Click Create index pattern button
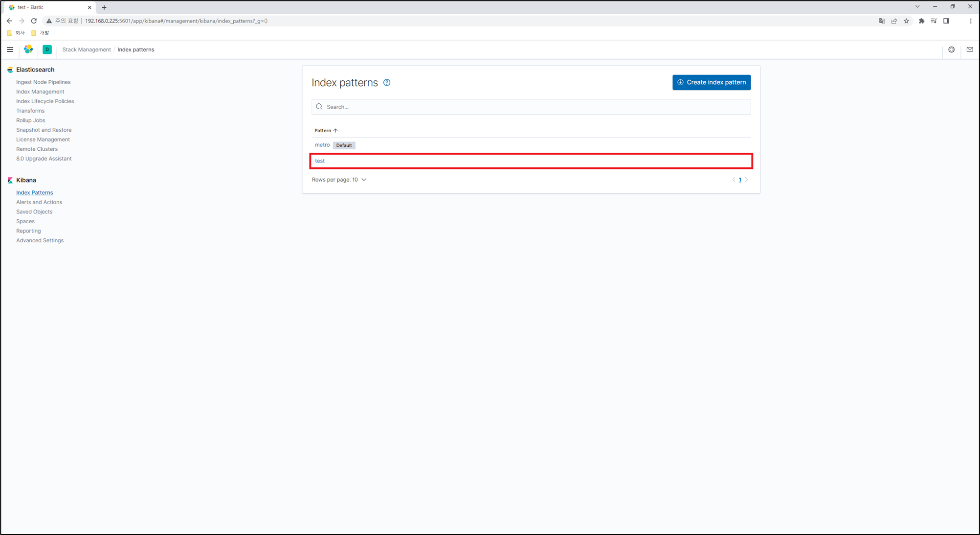 tap(712, 82)
